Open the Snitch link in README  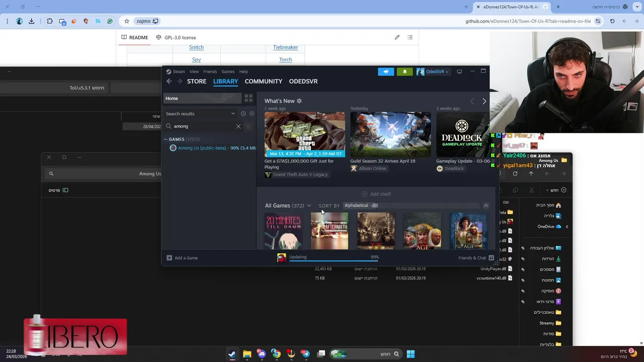[x=196, y=47]
